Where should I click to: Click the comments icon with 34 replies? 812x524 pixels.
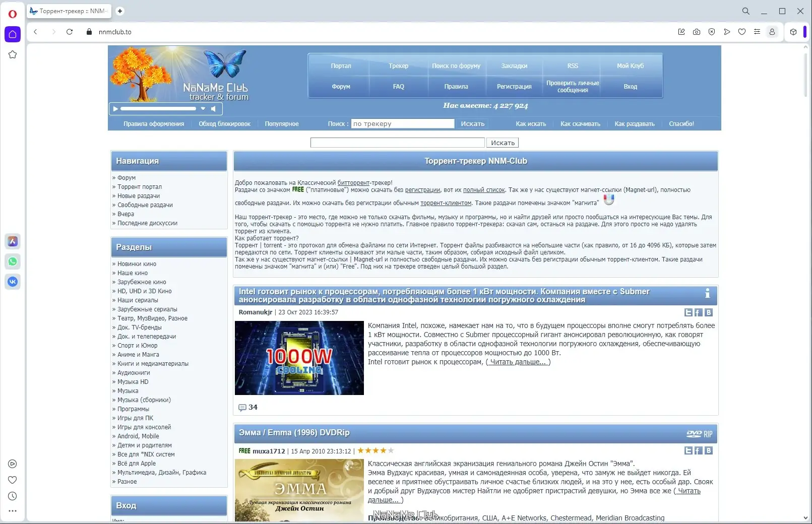[242, 408]
